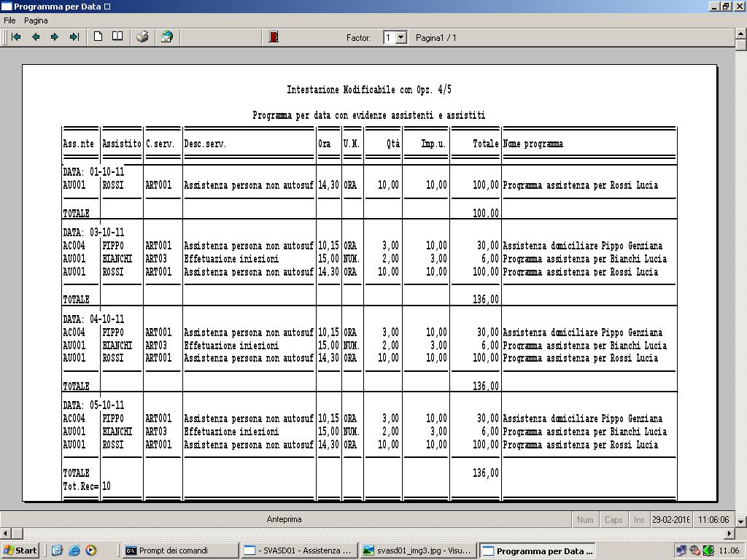Image resolution: width=747 pixels, height=560 pixels.
Task: Click the report title Intestazione Modificabile con Opz. 4/5
Action: [x=369, y=90]
